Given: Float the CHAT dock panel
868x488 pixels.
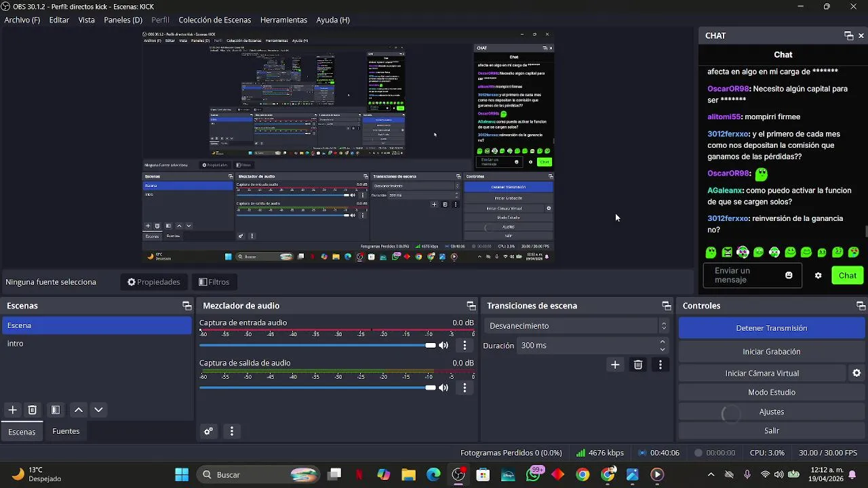Looking at the screenshot, I should tap(848, 36).
